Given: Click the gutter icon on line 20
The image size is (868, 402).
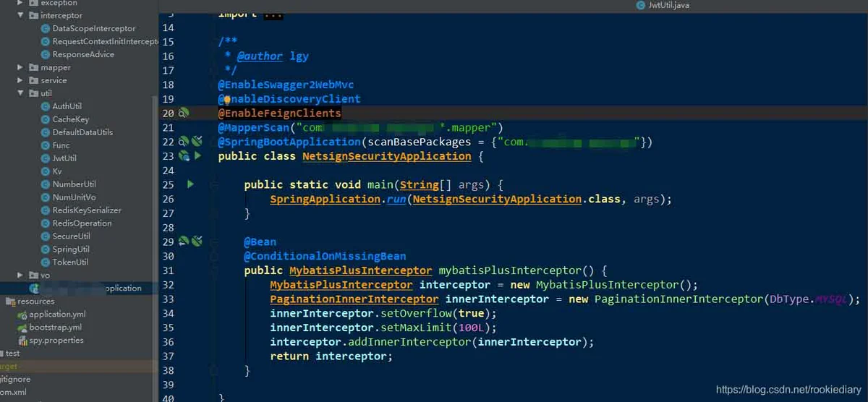Looking at the screenshot, I should tap(184, 113).
